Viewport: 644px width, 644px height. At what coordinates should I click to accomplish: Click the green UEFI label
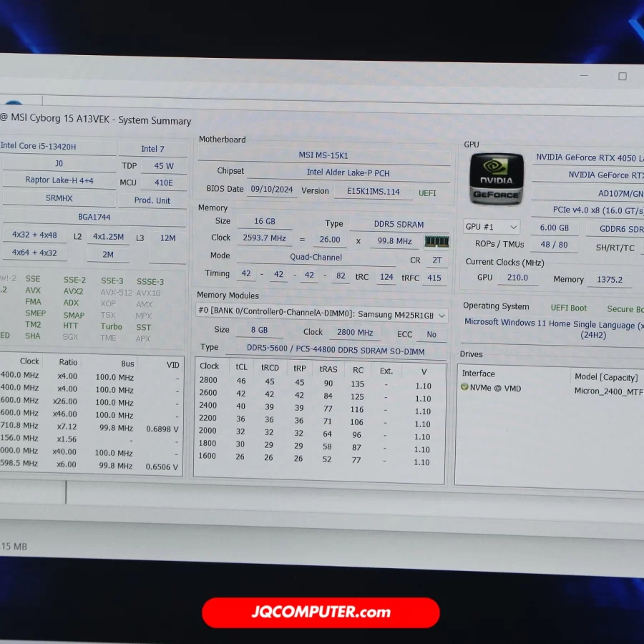click(x=427, y=193)
